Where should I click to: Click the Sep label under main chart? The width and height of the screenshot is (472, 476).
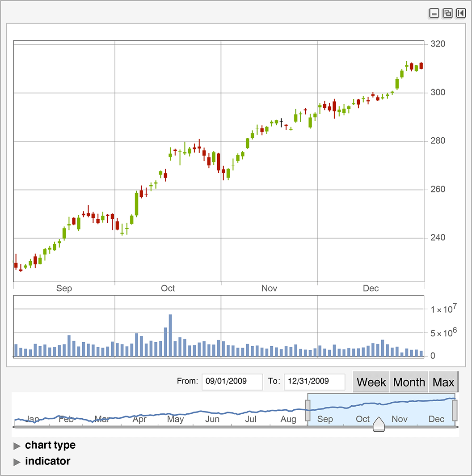coord(64,289)
